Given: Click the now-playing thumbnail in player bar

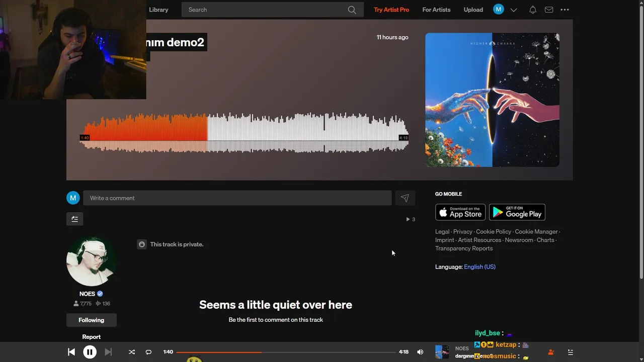Looking at the screenshot, I should pyautogui.click(x=442, y=352).
